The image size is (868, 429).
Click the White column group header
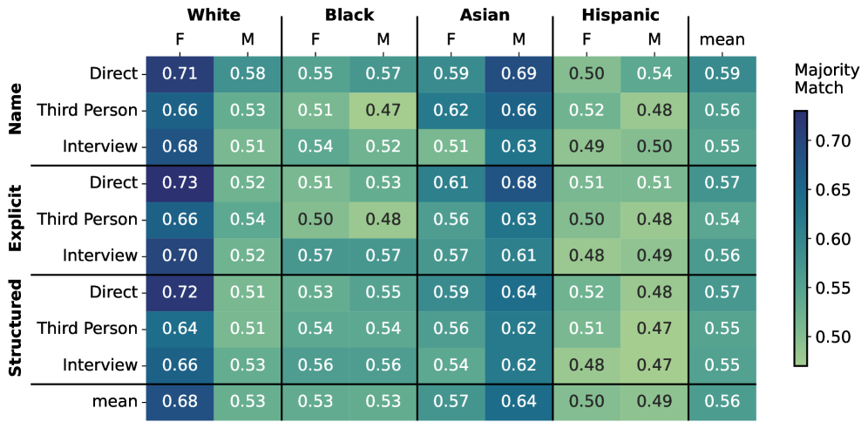214,15
